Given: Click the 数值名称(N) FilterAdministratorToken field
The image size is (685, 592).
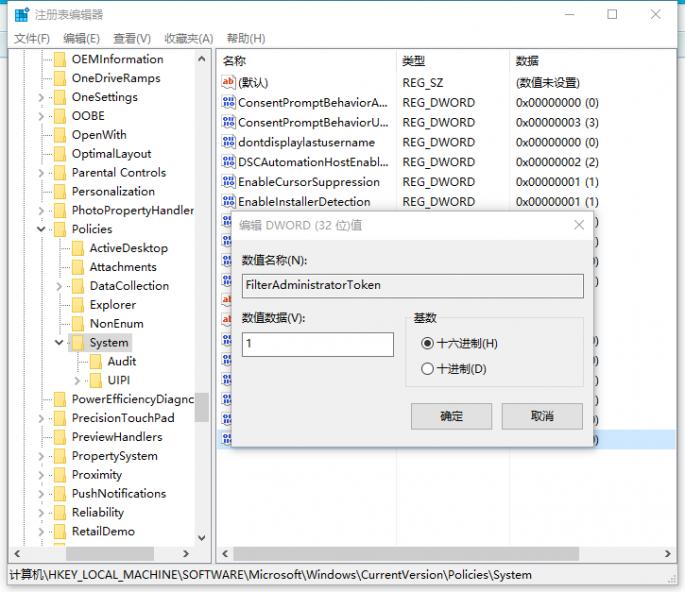Looking at the screenshot, I should pyautogui.click(x=412, y=286).
